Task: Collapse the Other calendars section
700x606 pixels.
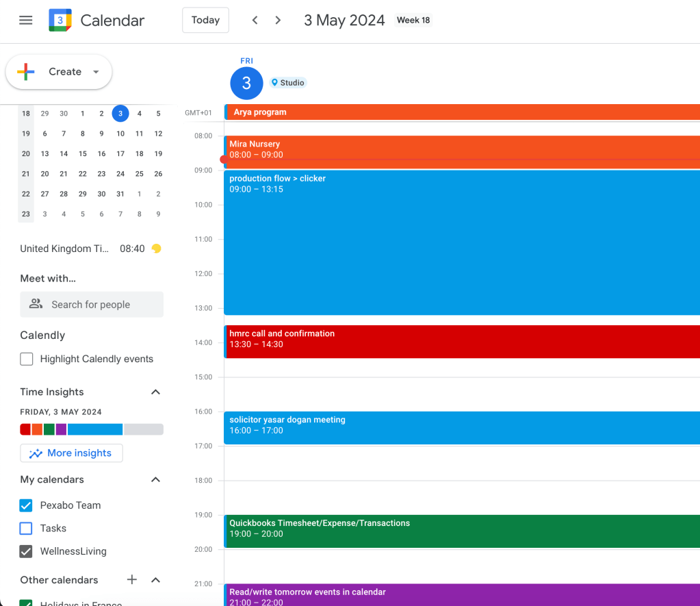Action: click(x=155, y=579)
